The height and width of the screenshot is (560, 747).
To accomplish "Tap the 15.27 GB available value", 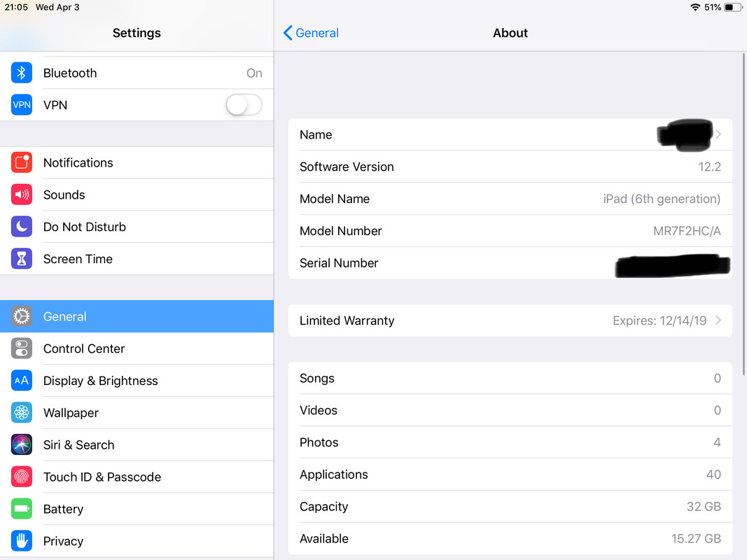I will [x=696, y=538].
